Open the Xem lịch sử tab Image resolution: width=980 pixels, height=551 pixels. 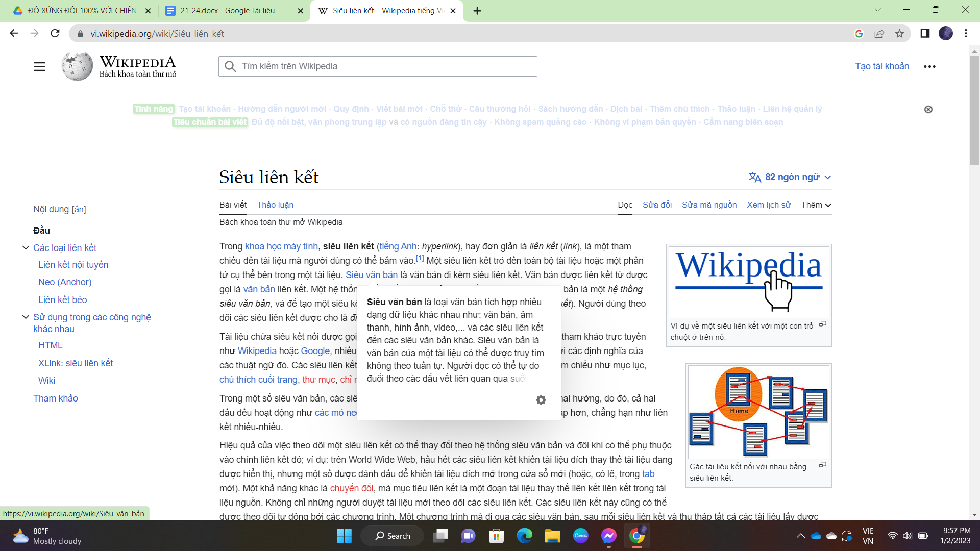pos(768,205)
